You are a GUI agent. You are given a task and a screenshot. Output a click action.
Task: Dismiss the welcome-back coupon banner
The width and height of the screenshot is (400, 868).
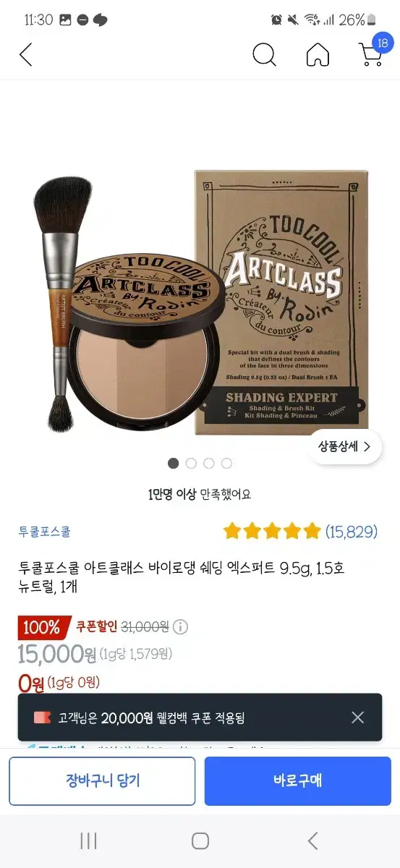357,718
